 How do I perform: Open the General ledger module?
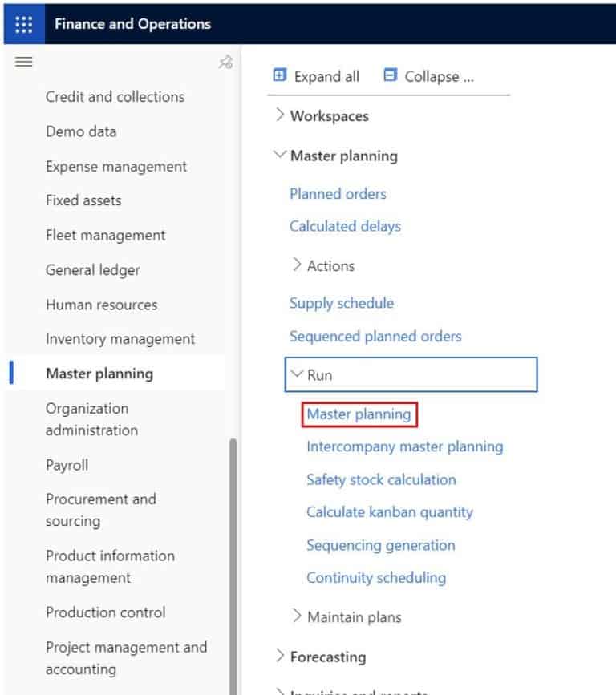92,270
